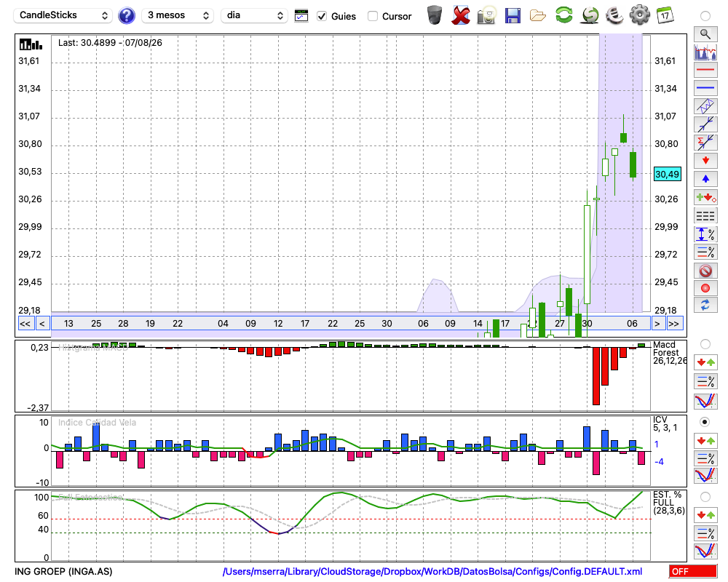Click red/green arrows button in Macd panel
The width and height of the screenshot is (728, 582).
[705, 362]
